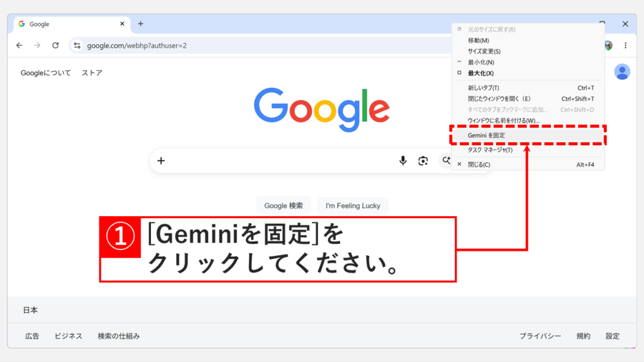Open the 検索の仕組み footer link

119,336
